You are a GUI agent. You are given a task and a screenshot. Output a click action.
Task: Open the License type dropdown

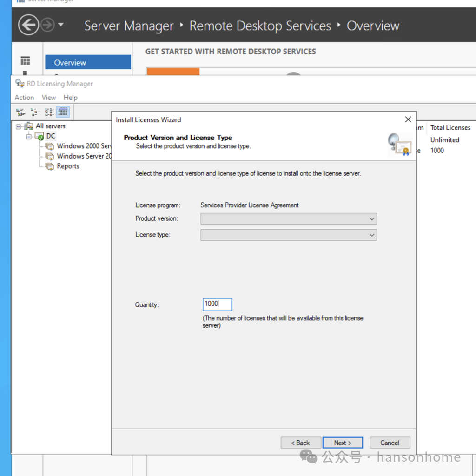click(288, 235)
